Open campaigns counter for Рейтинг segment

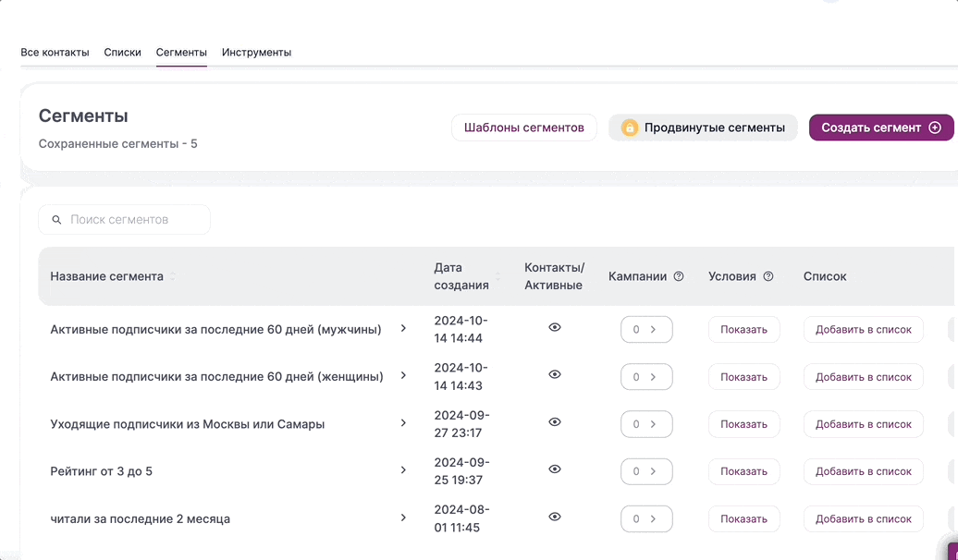click(646, 471)
